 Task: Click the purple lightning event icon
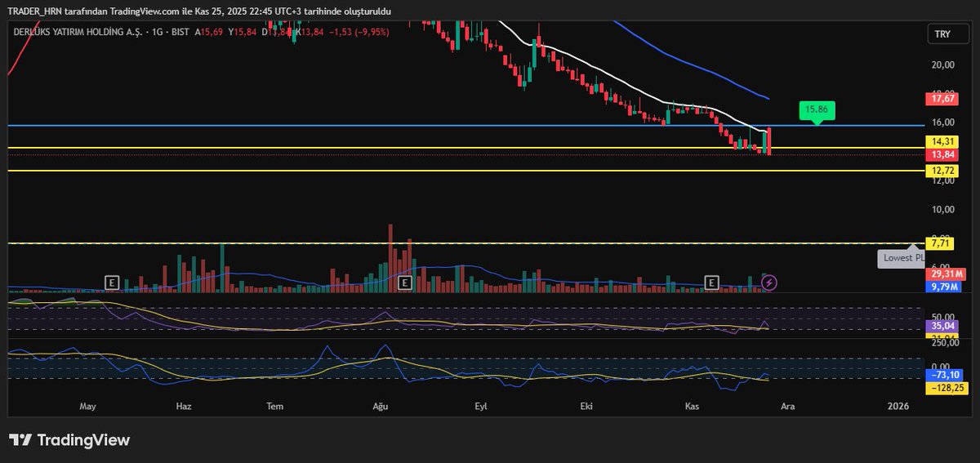tap(768, 283)
